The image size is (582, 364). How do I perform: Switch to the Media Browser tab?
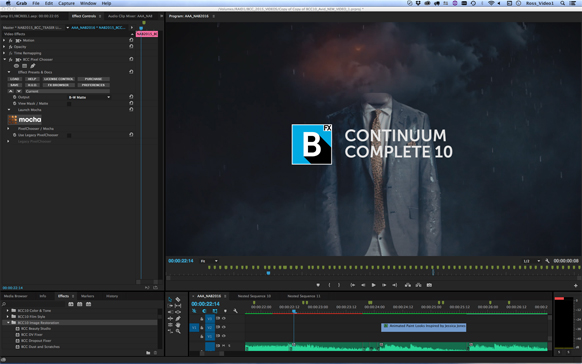click(x=16, y=296)
